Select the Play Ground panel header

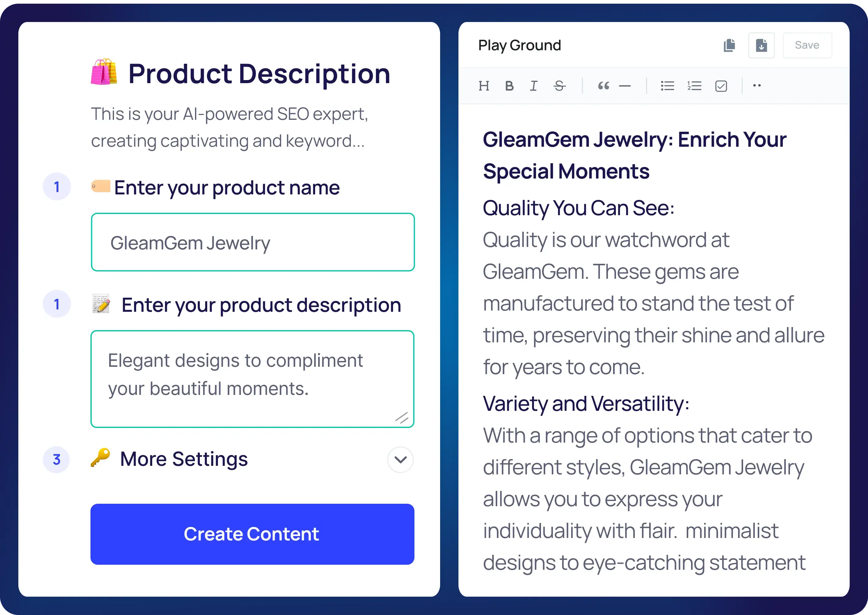tap(520, 45)
